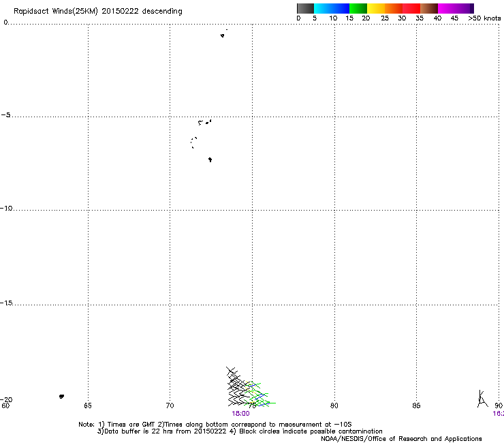Click the latitude label '-10'
The height and width of the screenshot is (443, 504).
tap(6, 208)
